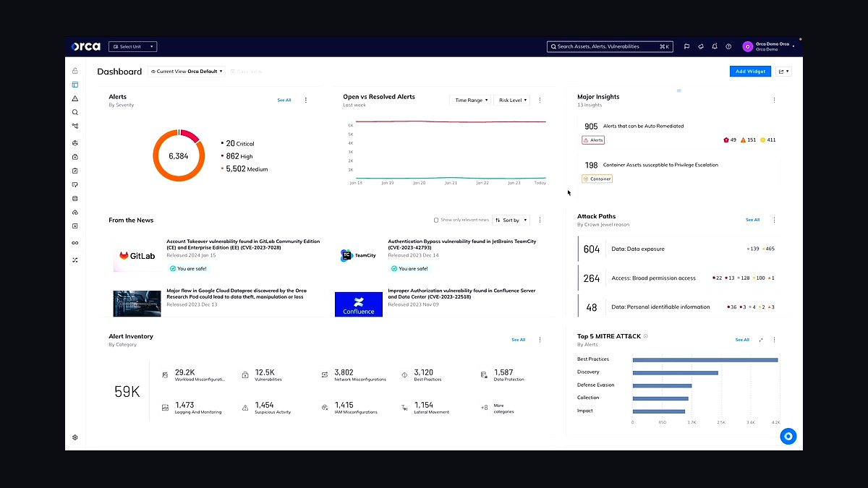Open the blue Orca chat bubble
The width and height of the screenshot is (868, 488).
788,436
